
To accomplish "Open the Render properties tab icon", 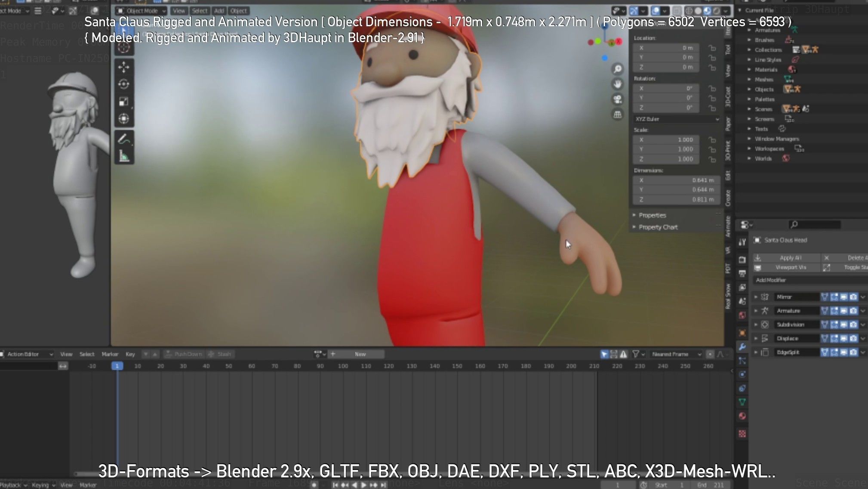I will [742, 260].
